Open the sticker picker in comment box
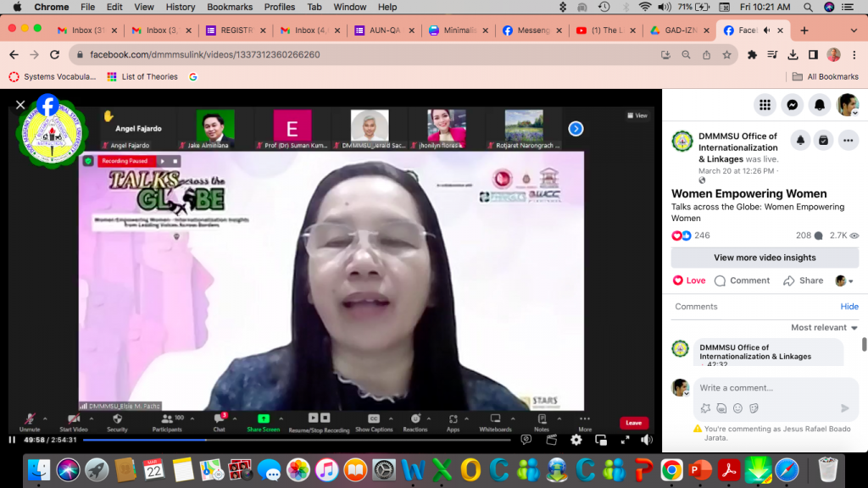Viewport: 868px width, 488px height. coord(754,408)
